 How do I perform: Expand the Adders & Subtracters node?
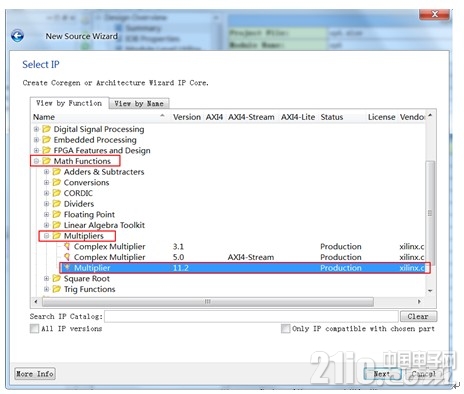pos(47,172)
